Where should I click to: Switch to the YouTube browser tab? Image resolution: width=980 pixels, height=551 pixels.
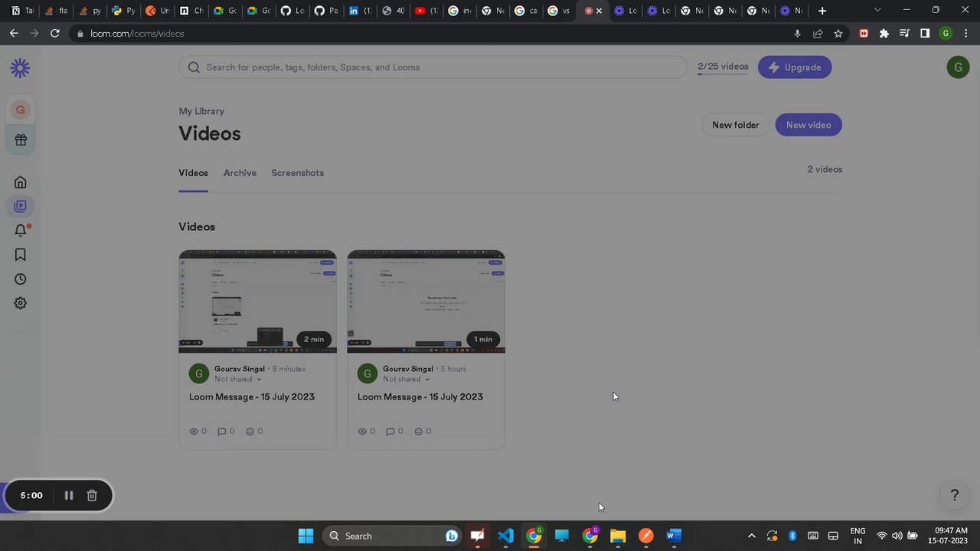426,11
